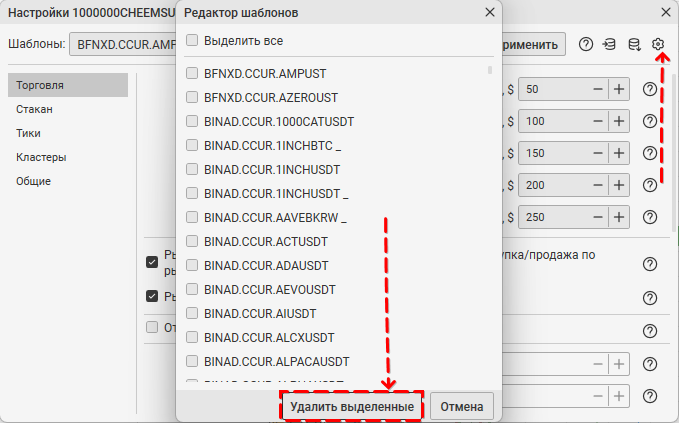679x423 pixels.
Task: Check the BINAD.CCUR.1000CATUSDT template
Action: click(x=192, y=121)
